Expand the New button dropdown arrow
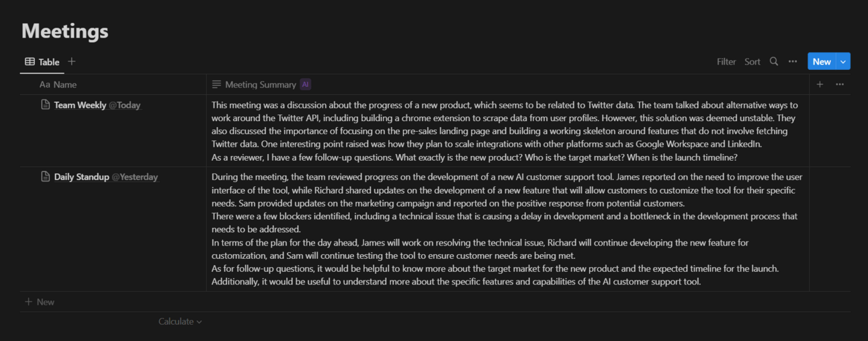The height and width of the screenshot is (341, 868). coord(844,61)
